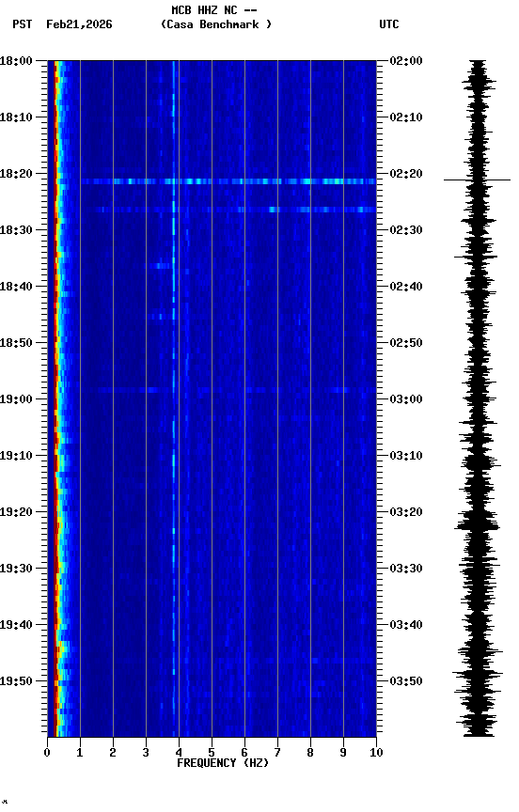Click the 5 Hz axis tick label
This screenshot has height=812, width=519.
[x=212, y=753]
